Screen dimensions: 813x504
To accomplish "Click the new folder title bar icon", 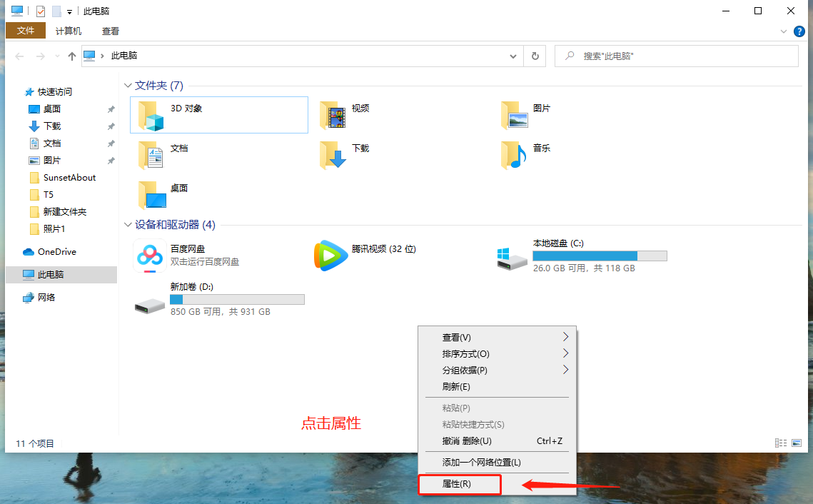I will coord(56,11).
